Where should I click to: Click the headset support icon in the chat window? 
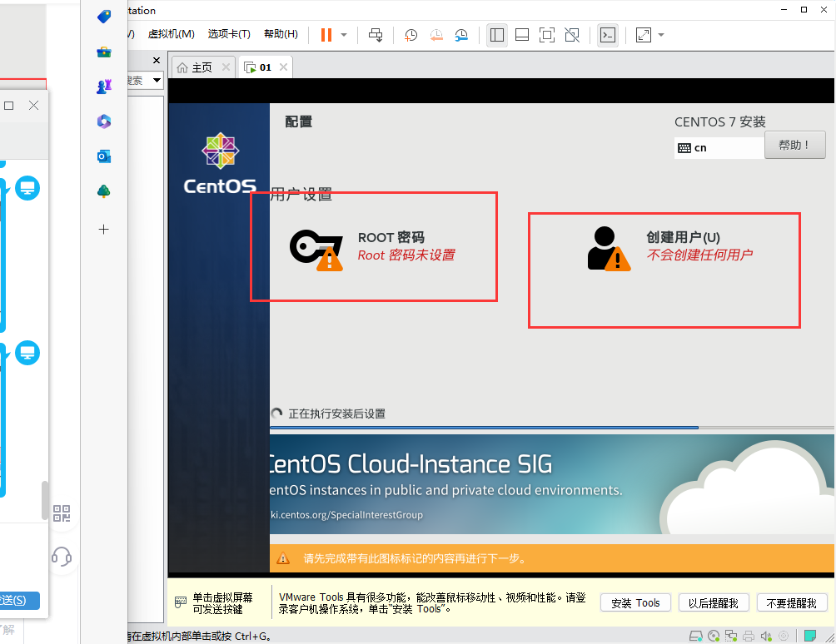coord(62,556)
